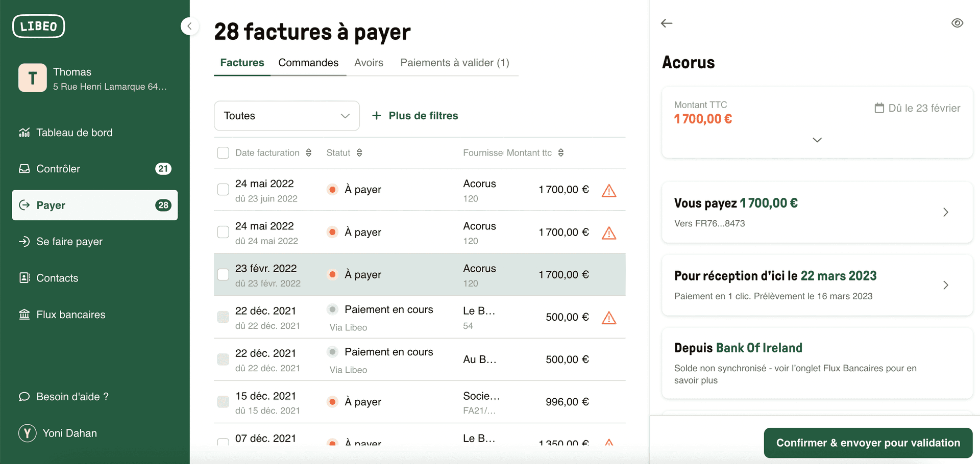Sort invoices by Date facturation
The width and height of the screenshot is (980, 464).
coord(309,152)
